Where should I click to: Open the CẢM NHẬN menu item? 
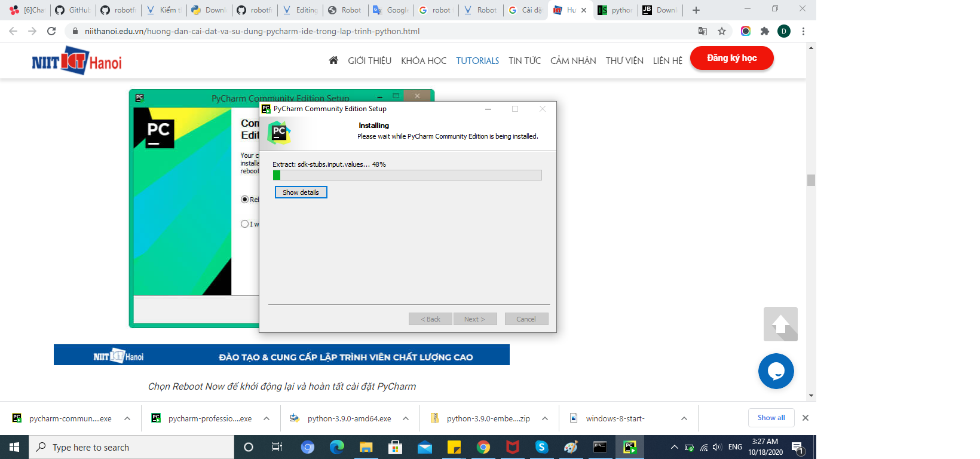(x=573, y=60)
